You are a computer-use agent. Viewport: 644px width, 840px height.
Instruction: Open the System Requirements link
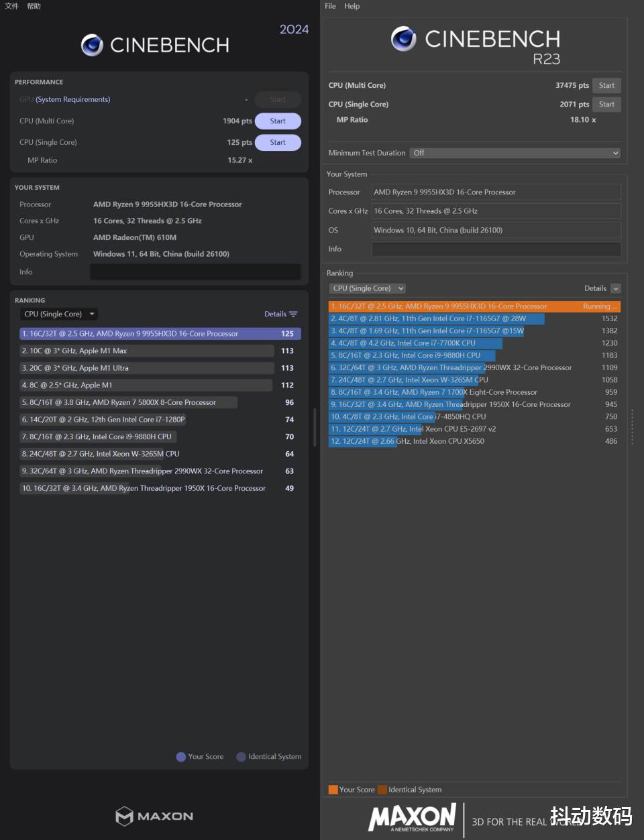coord(72,99)
